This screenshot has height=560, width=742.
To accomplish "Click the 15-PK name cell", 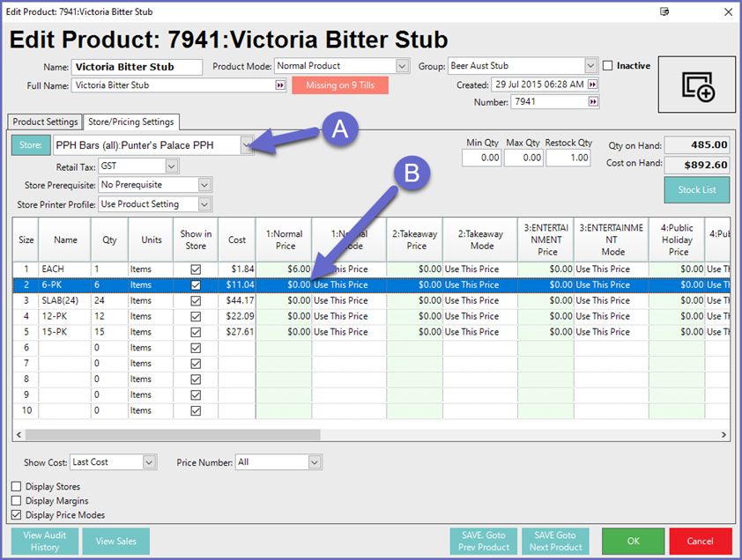I will coord(64,332).
